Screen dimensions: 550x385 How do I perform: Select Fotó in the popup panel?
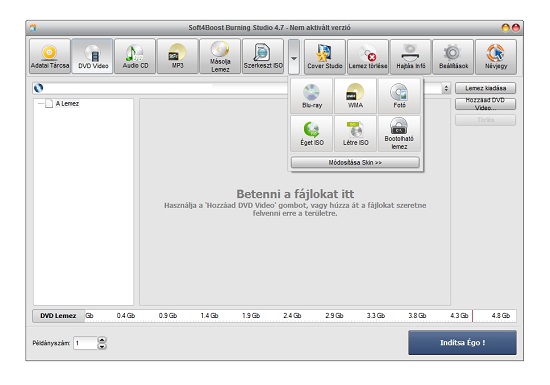coord(399,96)
